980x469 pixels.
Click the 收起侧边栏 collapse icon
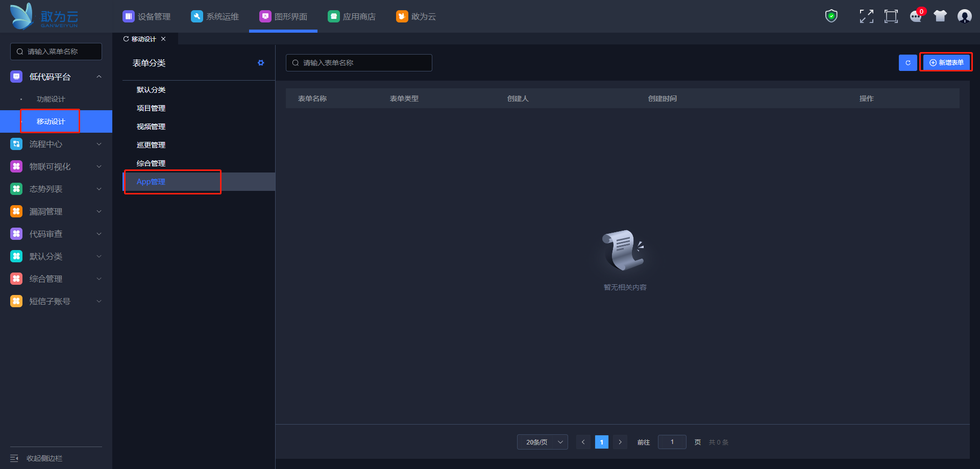point(14,458)
